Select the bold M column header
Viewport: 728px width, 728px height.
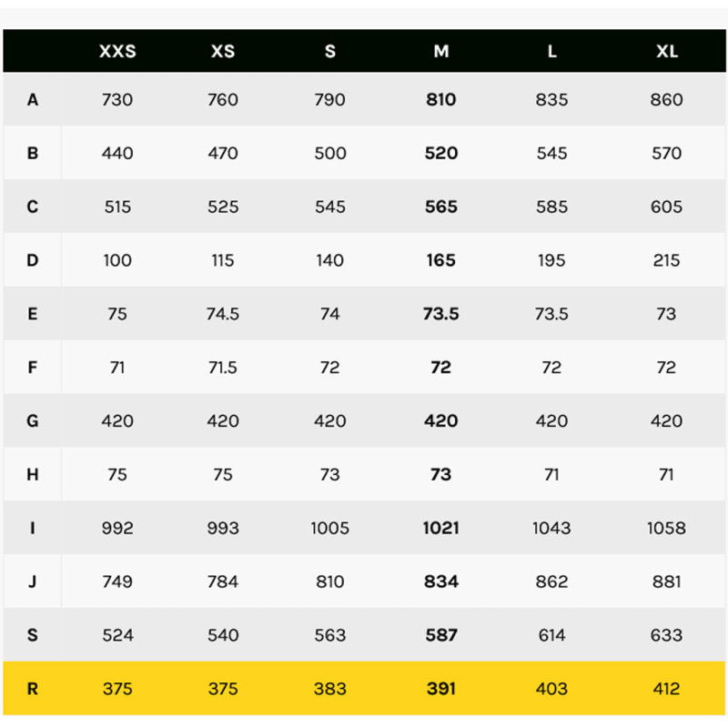click(x=441, y=51)
